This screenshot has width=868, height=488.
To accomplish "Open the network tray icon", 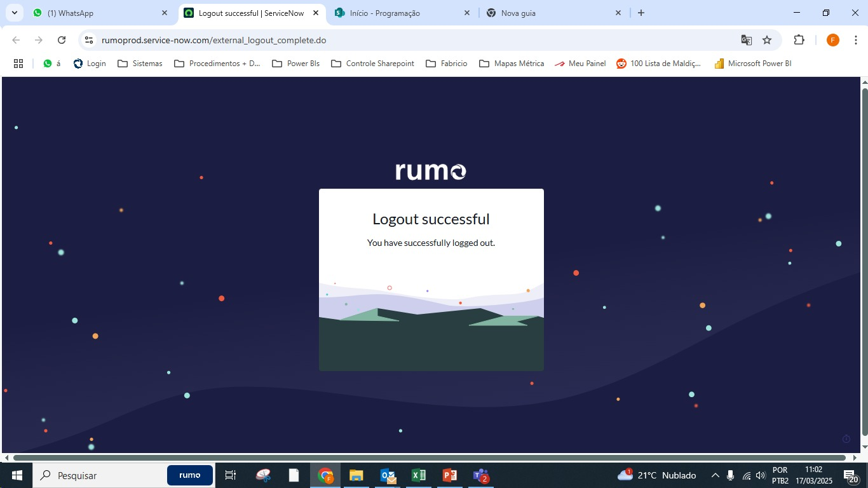I will click(x=747, y=475).
